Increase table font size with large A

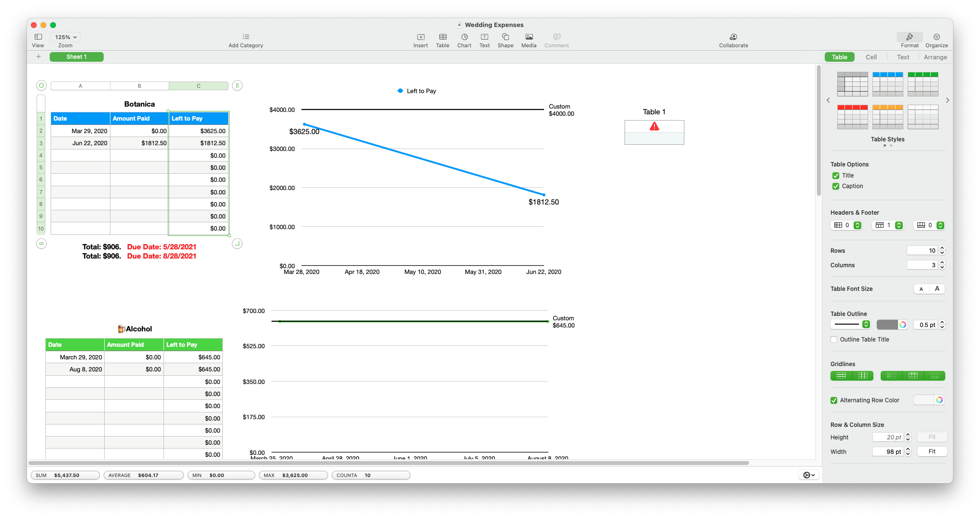point(937,289)
